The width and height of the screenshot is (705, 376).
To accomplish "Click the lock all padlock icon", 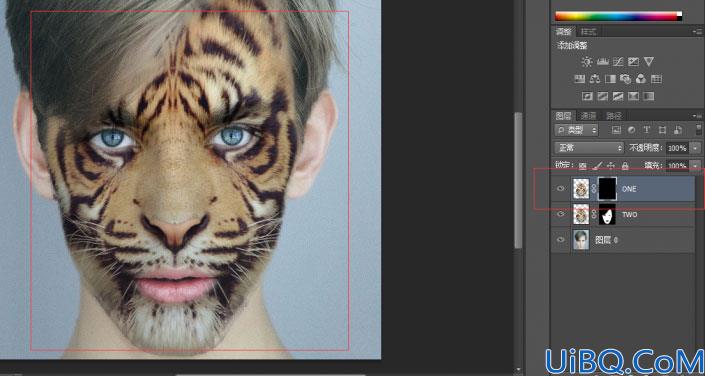I will [625, 166].
